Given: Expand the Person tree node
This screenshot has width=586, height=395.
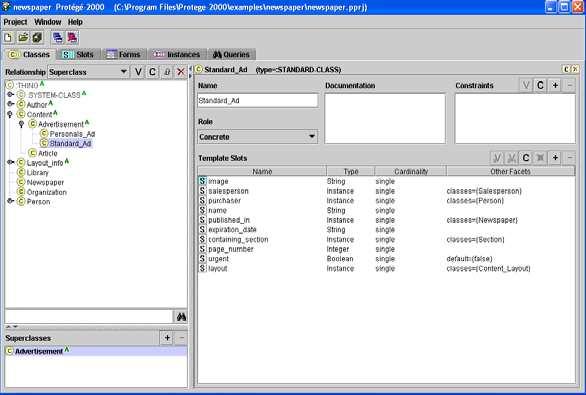Looking at the screenshot, I should pyautogui.click(x=10, y=201).
